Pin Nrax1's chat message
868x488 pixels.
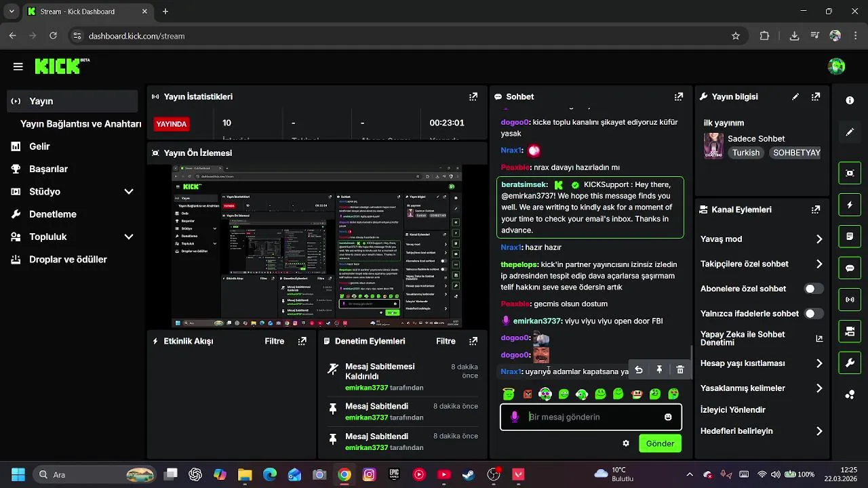(x=659, y=370)
